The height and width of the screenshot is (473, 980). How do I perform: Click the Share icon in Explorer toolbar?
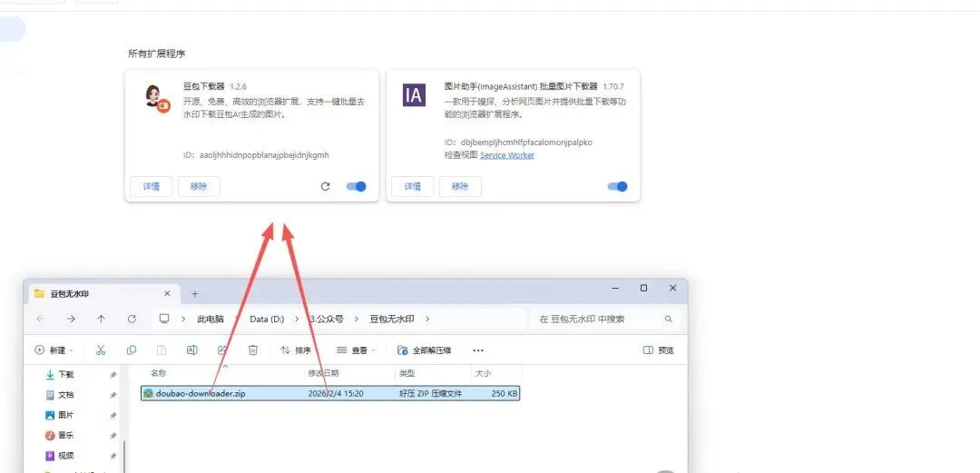(x=222, y=350)
